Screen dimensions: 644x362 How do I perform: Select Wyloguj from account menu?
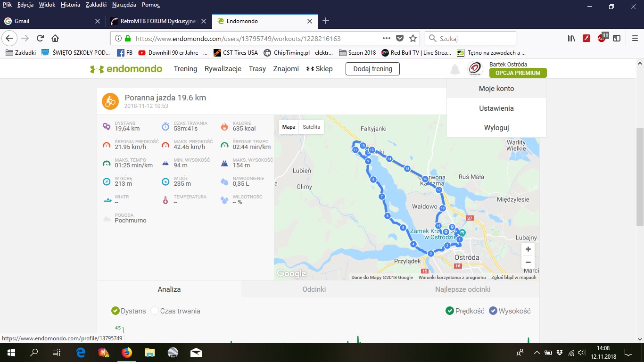[x=496, y=128]
